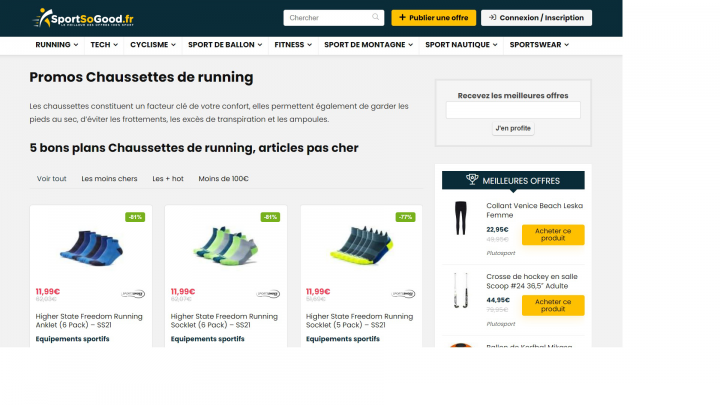
Task: Expand the TECH menu
Action: tap(104, 45)
